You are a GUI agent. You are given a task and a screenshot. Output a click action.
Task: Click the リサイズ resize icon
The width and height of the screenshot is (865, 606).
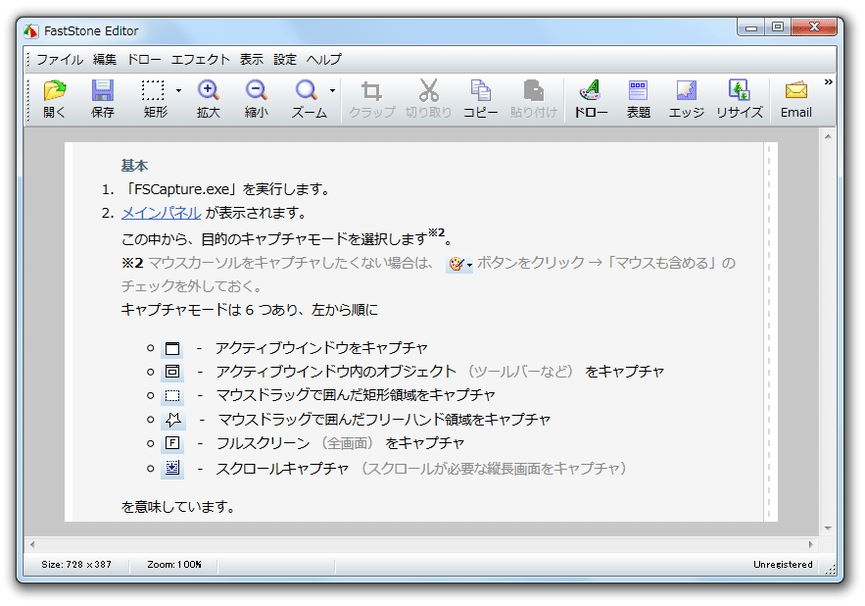[739, 90]
